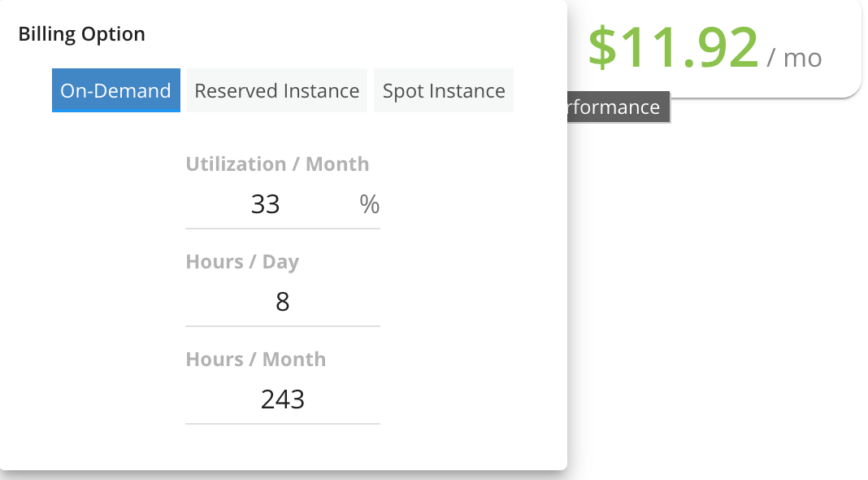
Task: Click the blank space right of Utilization / Month
Action: 459,164
